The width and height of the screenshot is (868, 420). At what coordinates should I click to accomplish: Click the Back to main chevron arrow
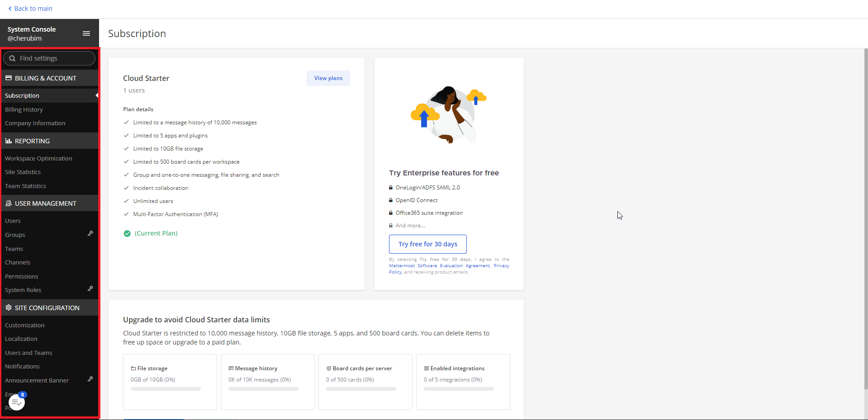point(10,9)
